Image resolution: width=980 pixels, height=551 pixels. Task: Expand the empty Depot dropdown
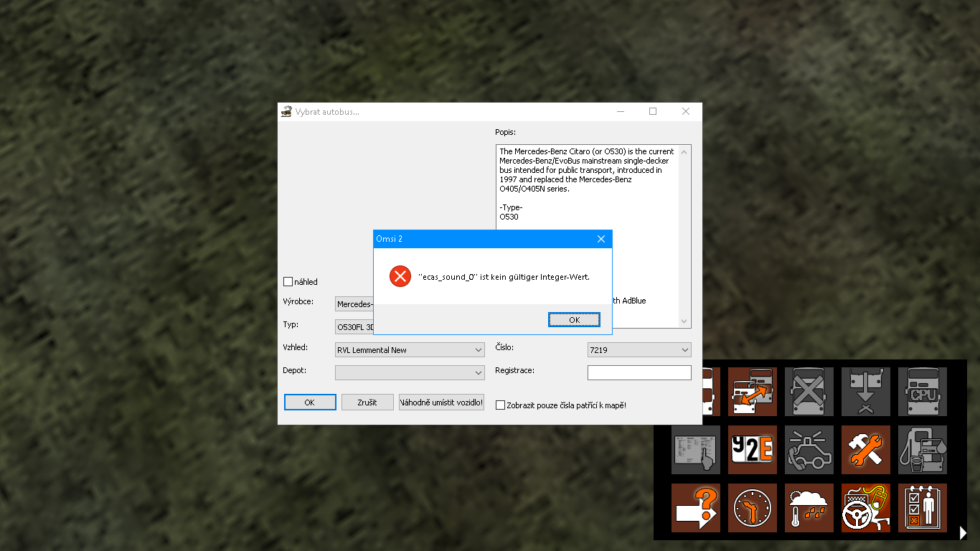[410, 372]
